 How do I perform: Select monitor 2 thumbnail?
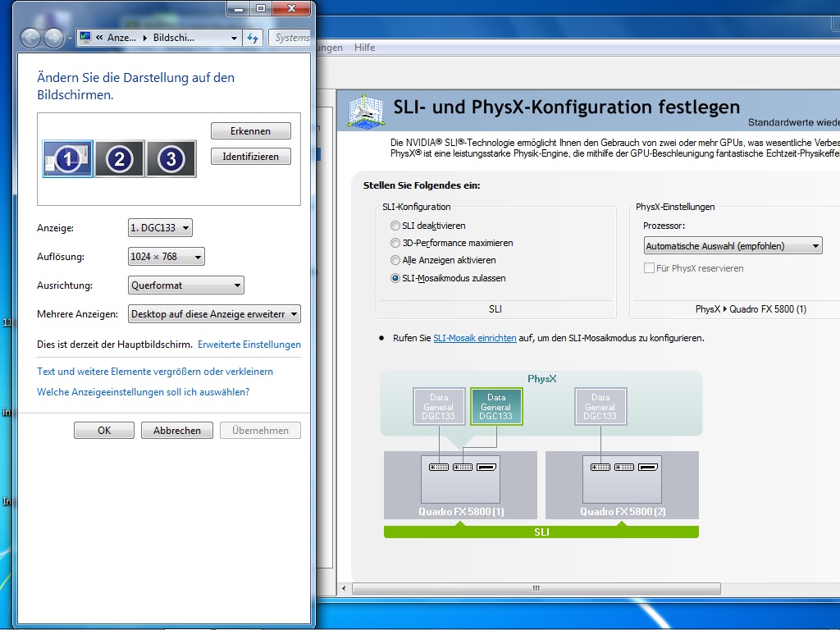(x=120, y=158)
